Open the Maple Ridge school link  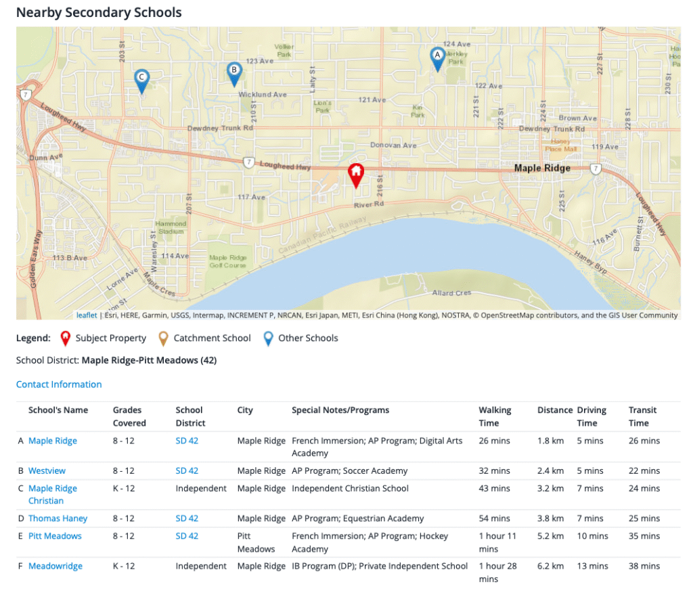tap(53, 441)
